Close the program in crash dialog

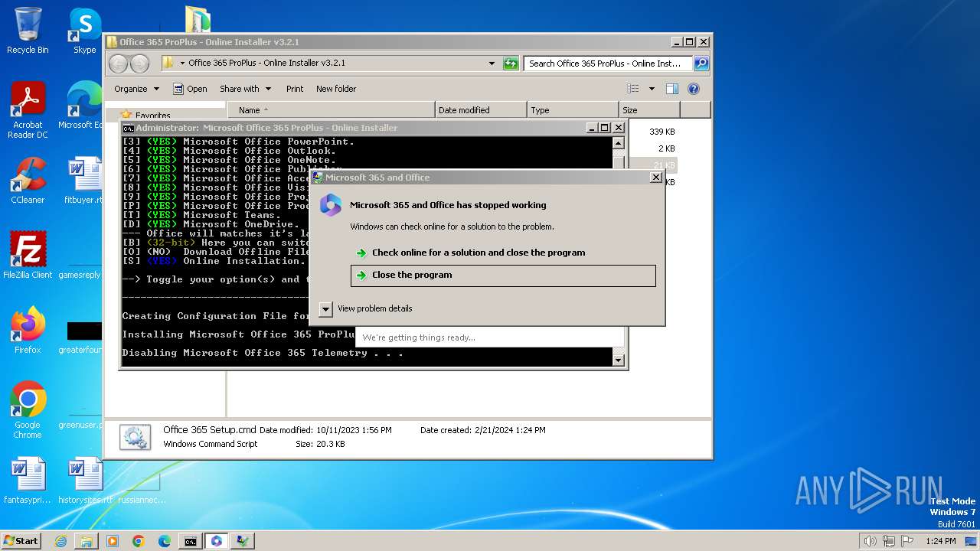(503, 275)
